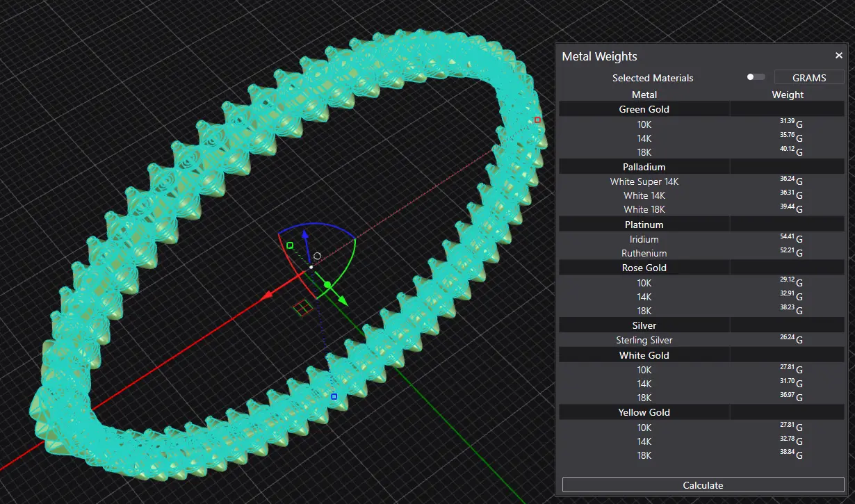Click the Weight column header

click(787, 95)
